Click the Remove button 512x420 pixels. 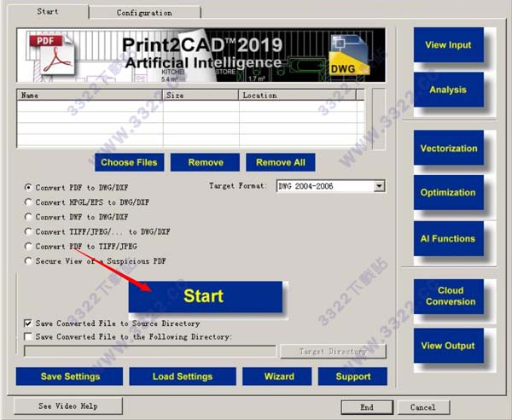205,162
